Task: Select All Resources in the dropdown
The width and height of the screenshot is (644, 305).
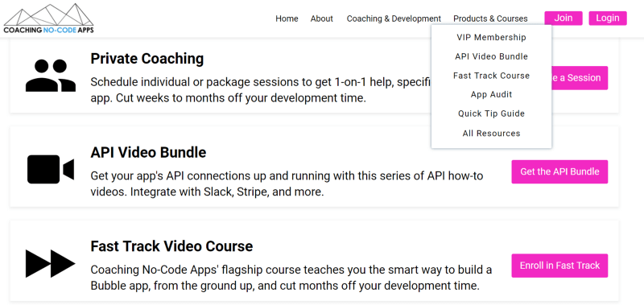Action: point(491,133)
